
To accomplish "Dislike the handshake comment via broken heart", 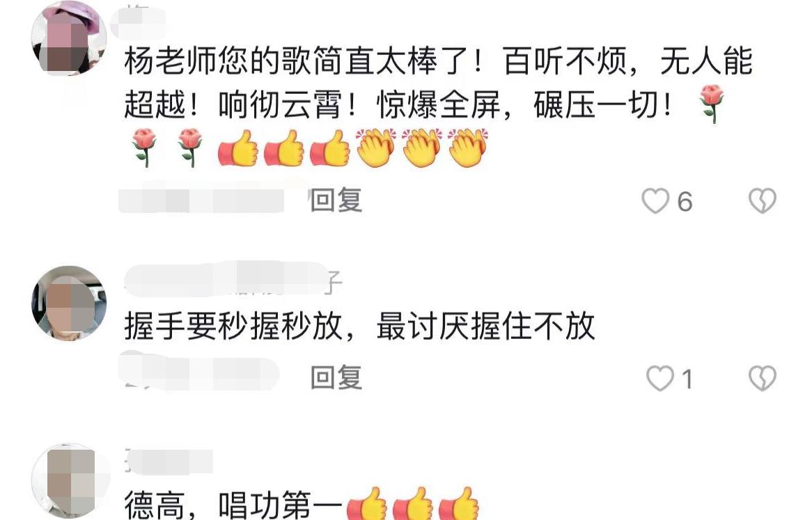I will click(x=763, y=378).
